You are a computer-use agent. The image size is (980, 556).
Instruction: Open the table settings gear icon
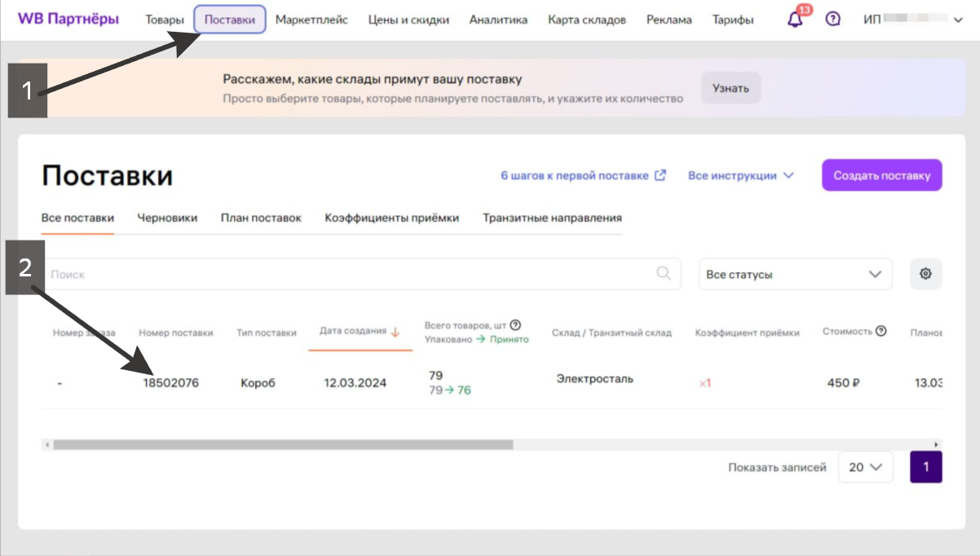[x=925, y=274]
